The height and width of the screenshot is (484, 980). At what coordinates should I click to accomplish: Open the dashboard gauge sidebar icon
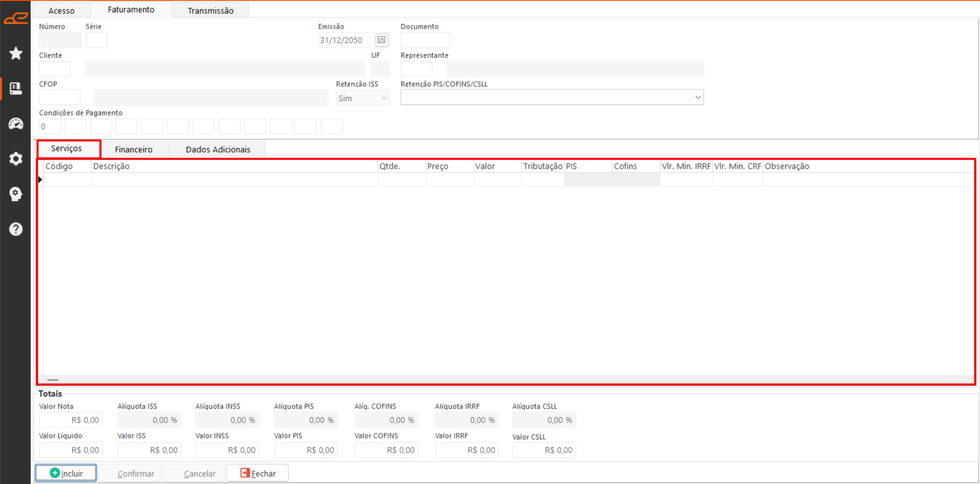click(x=16, y=124)
